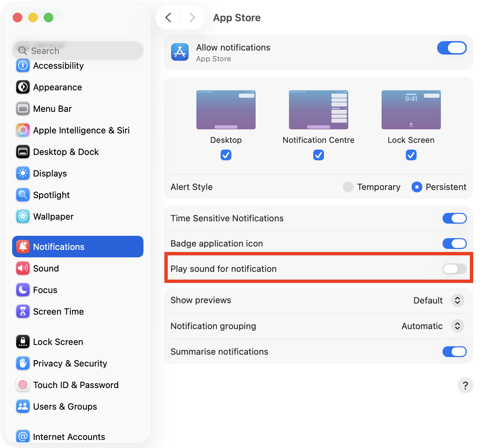Click inside the Search field
487x448 pixels.
pos(77,51)
